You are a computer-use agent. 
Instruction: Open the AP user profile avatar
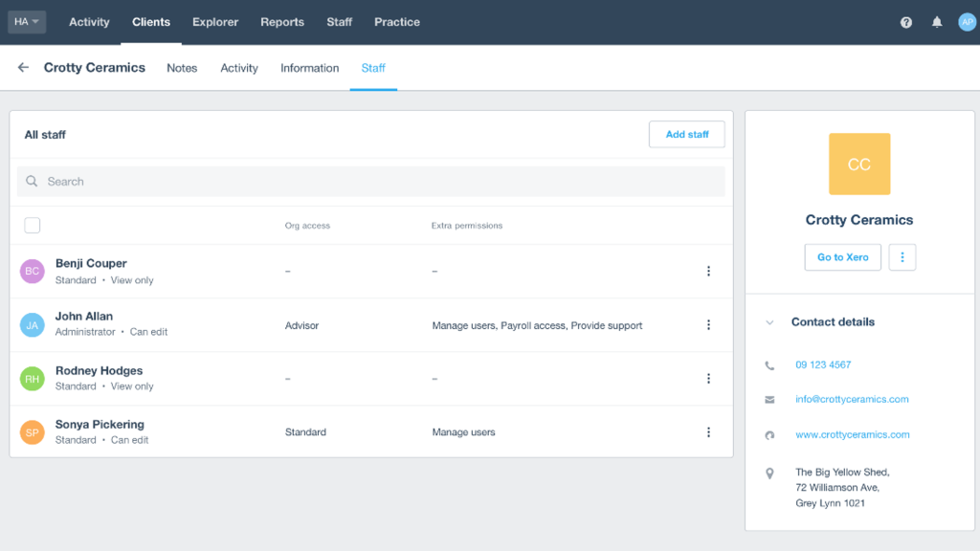point(967,22)
